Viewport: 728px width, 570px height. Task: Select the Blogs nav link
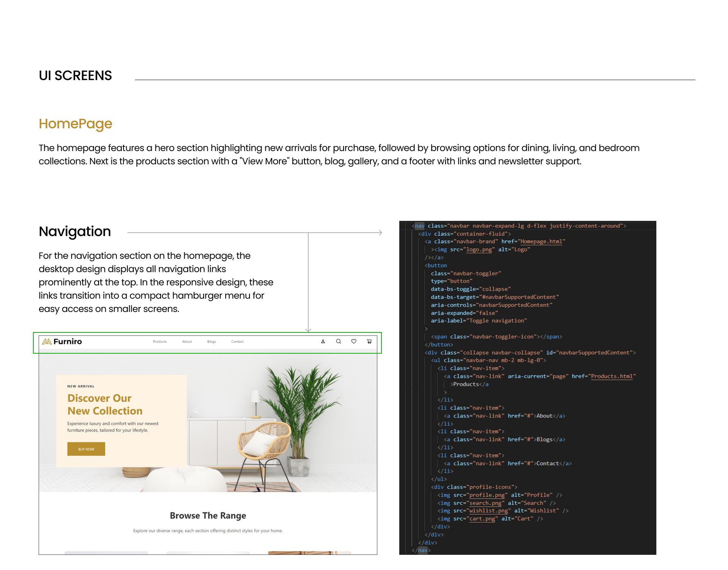pos(212,342)
